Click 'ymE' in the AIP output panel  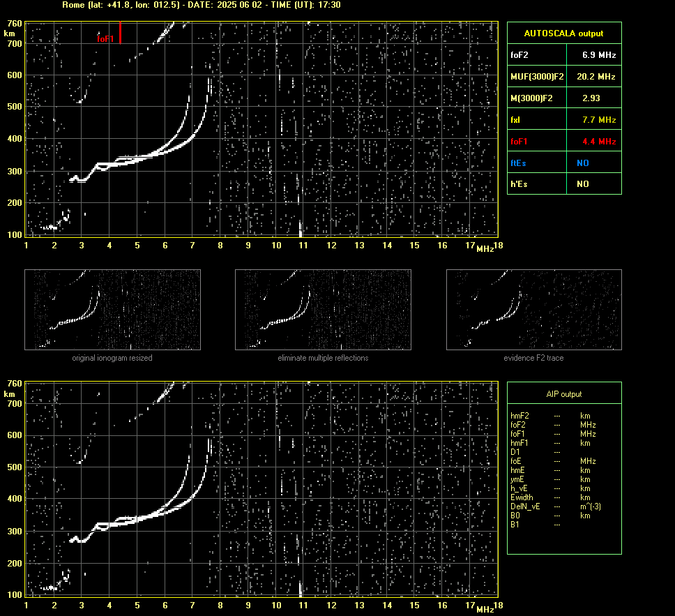pyautogui.click(x=517, y=479)
